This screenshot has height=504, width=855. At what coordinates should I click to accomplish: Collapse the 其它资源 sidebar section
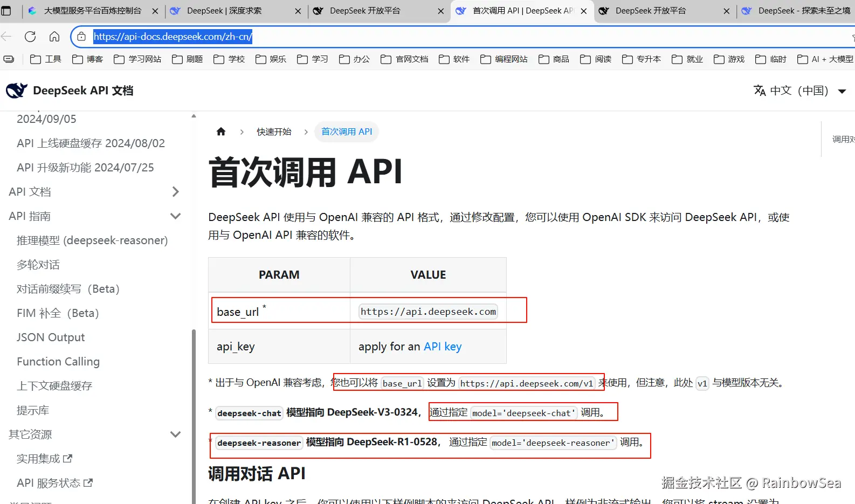tap(175, 434)
